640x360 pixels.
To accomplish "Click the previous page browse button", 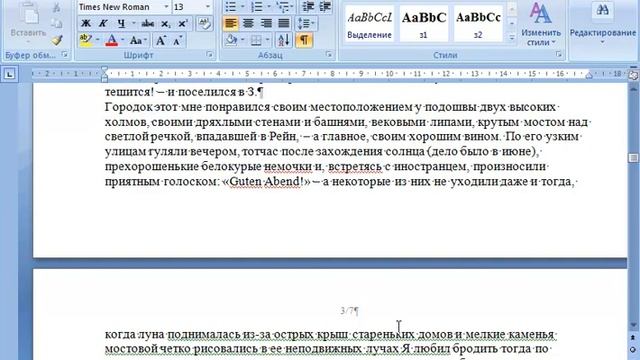I will [633, 338].
